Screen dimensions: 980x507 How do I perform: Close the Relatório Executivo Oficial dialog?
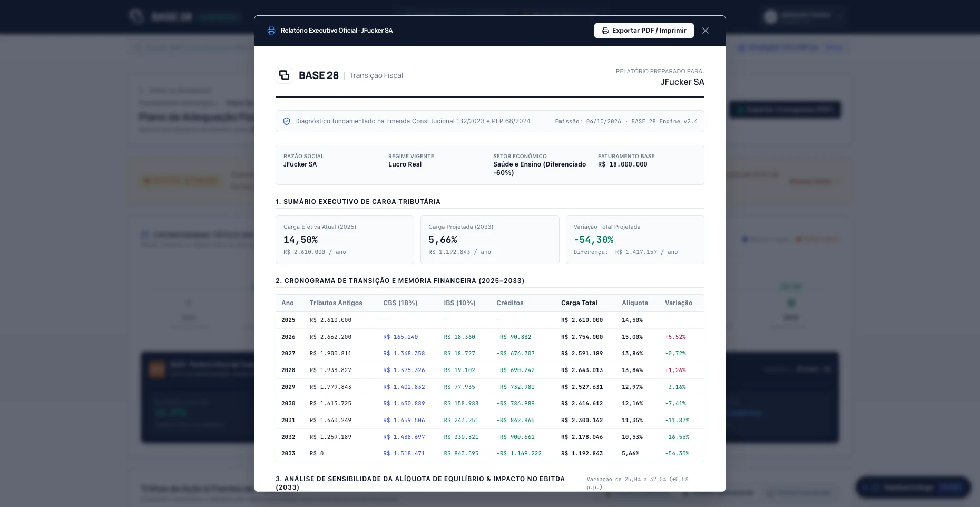705,31
